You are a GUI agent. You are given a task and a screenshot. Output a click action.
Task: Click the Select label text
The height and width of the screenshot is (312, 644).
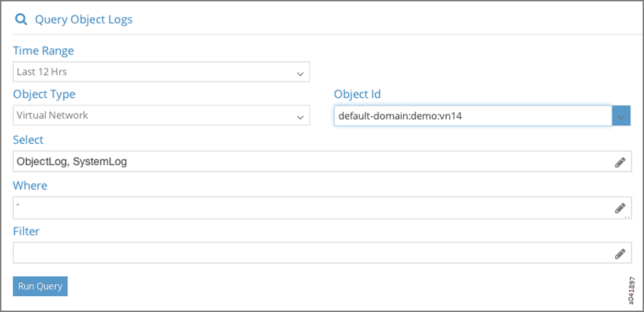click(x=28, y=140)
